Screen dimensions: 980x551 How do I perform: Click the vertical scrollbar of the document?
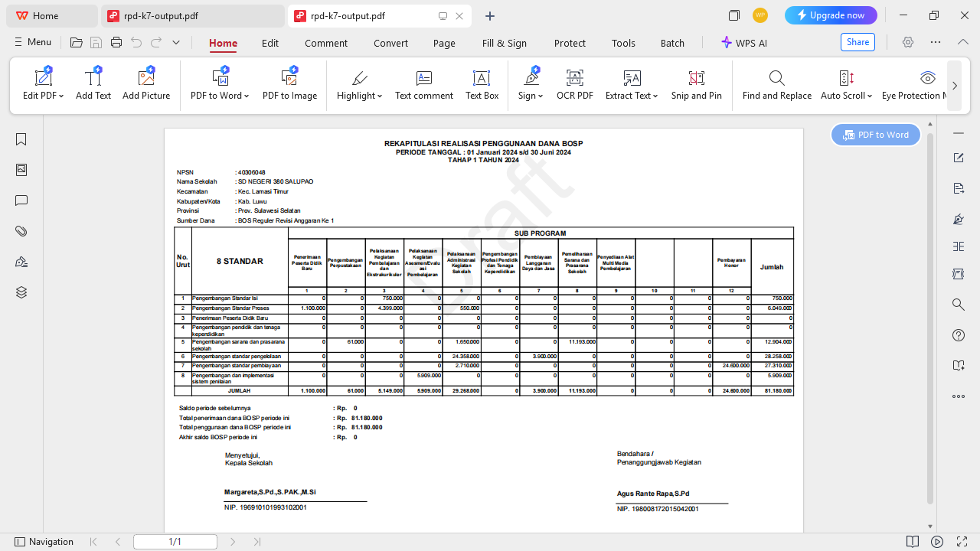pyautogui.click(x=930, y=306)
